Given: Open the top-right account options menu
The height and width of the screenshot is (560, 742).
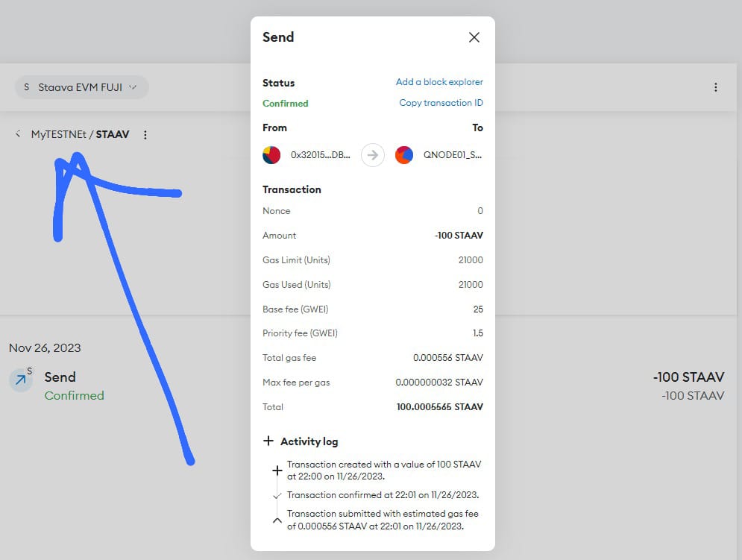Looking at the screenshot, I should [716, 86].
